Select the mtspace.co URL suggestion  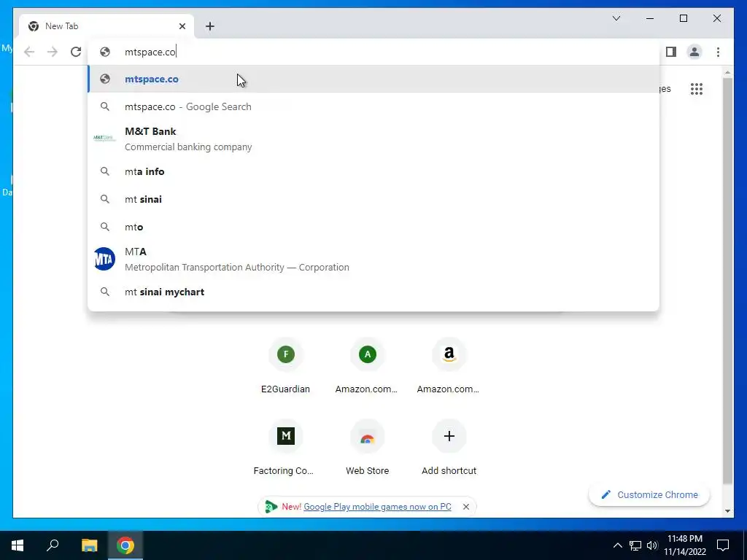click(373, 79)
